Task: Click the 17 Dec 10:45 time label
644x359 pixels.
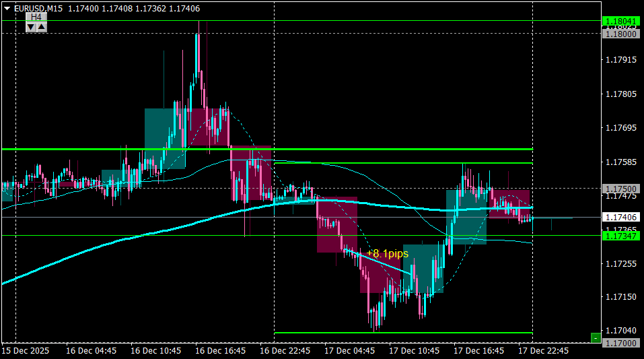Action: click(414, 351)
